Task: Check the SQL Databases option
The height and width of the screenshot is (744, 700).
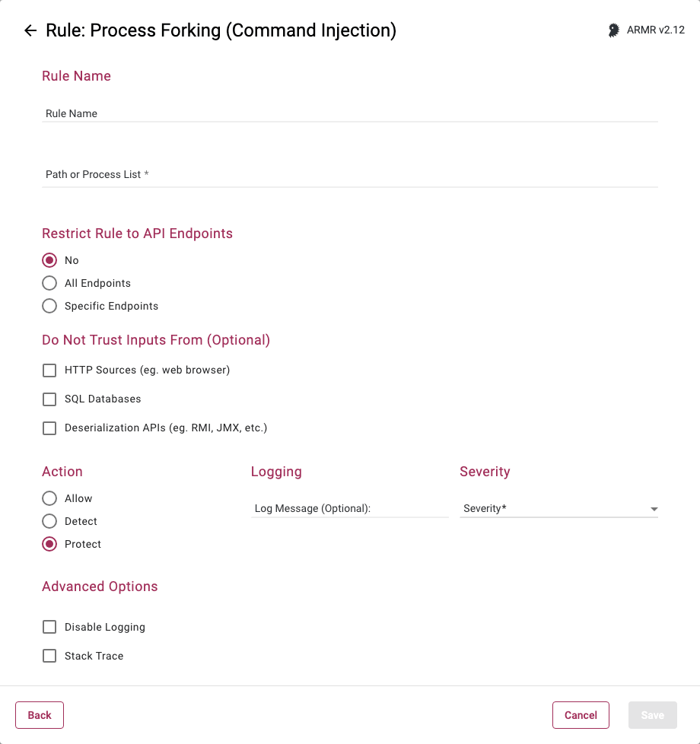Action: (x=49, y=399)
